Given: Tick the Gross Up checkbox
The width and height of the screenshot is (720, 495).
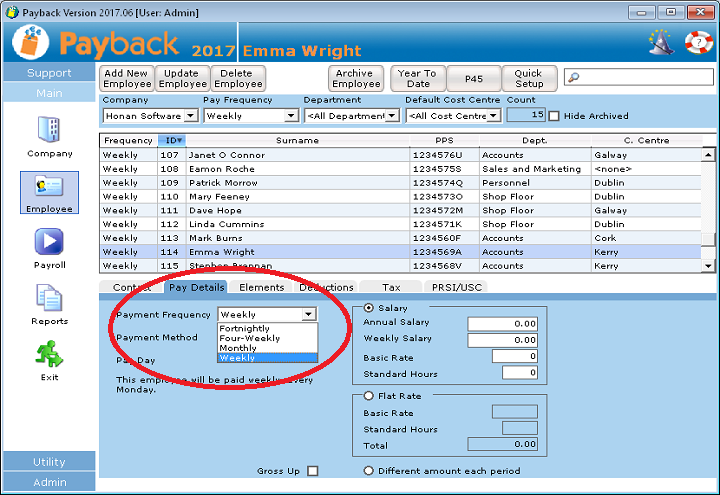Looking at the screenshot, I should tap(313, 471).
